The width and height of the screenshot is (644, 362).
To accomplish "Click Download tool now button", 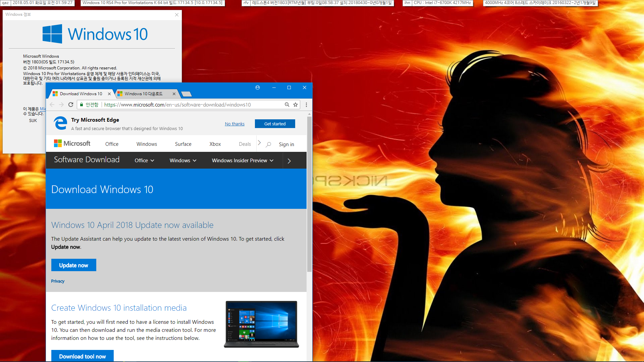I will click(83, 356).
